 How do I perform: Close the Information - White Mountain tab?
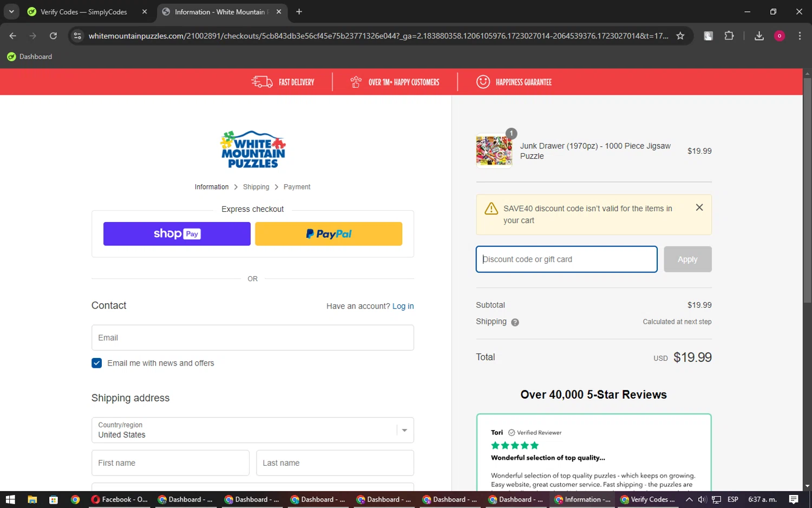point(279,11)
